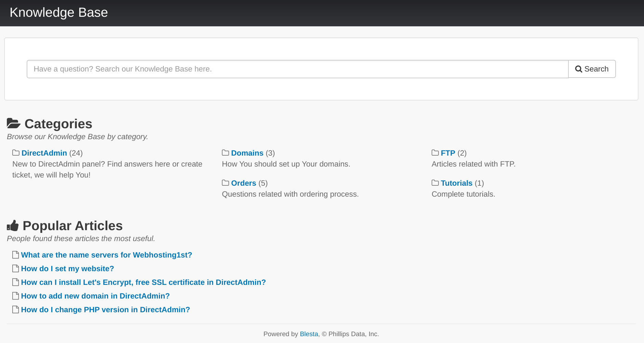The height and width of the screenshot is (343, 644).
Task: Open the Domains category
Action: tap(247, 153)
